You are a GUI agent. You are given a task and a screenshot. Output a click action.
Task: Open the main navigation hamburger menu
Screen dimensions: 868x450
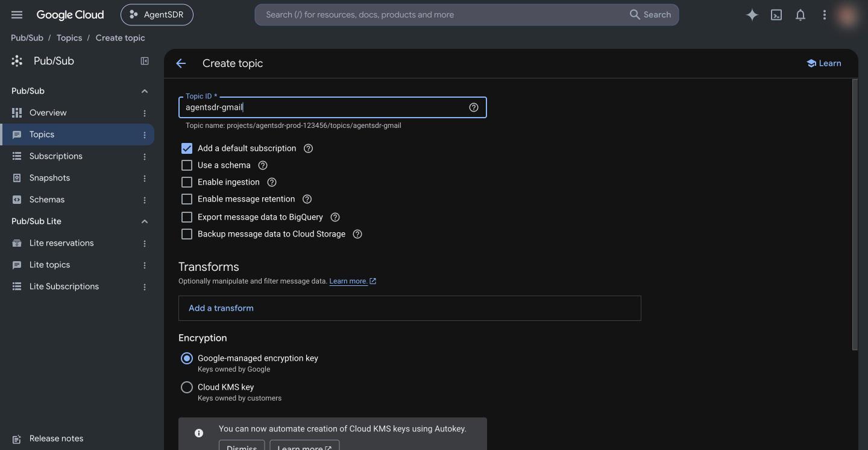[17, 14]
